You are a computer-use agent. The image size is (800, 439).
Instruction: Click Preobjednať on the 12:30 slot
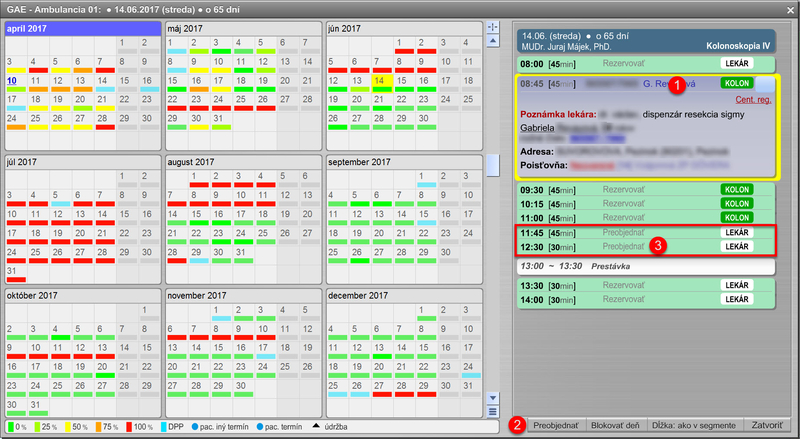pos(624,246)
